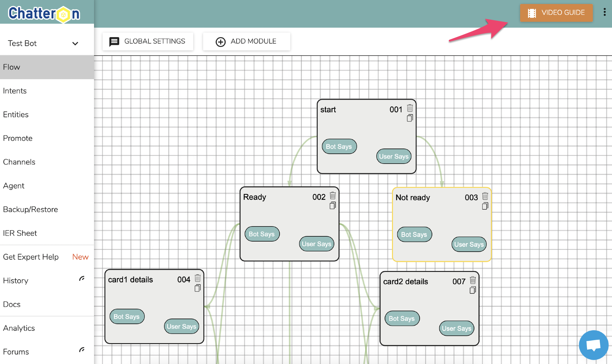Image resolution: width=612 pixels, height=364 pixels.
Task: Click Bot Says in card1 details module
Action: point(127,316)
